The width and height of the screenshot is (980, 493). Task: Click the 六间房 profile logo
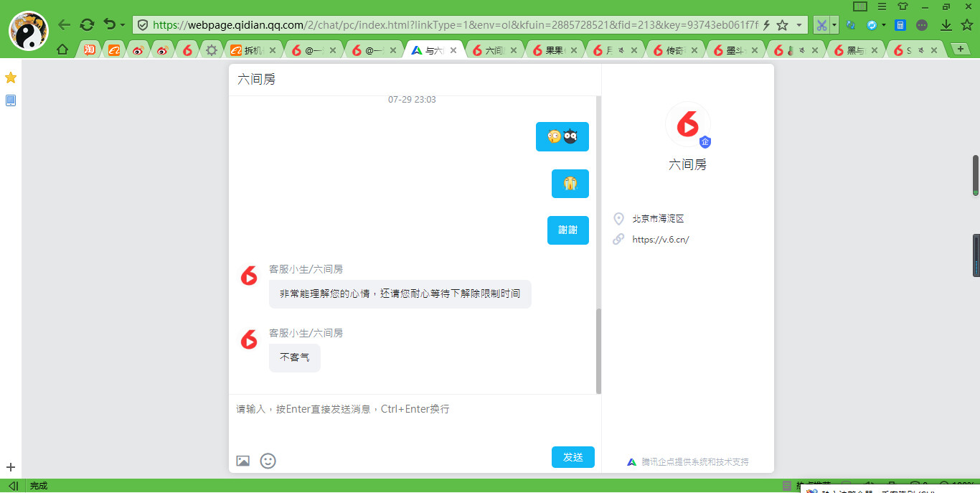coord(687,126)
